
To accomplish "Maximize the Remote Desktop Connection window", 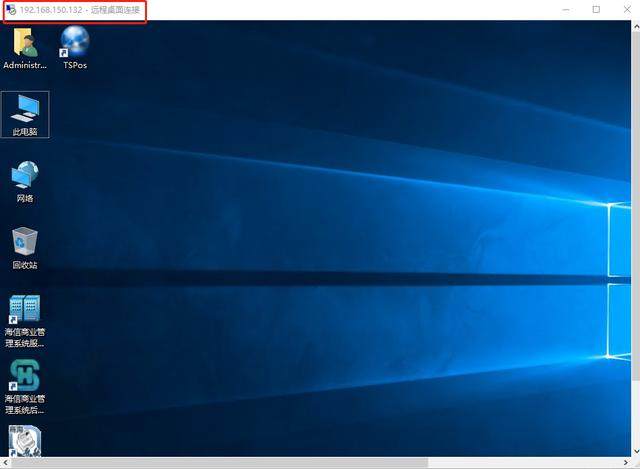I will tap(596, 9).
